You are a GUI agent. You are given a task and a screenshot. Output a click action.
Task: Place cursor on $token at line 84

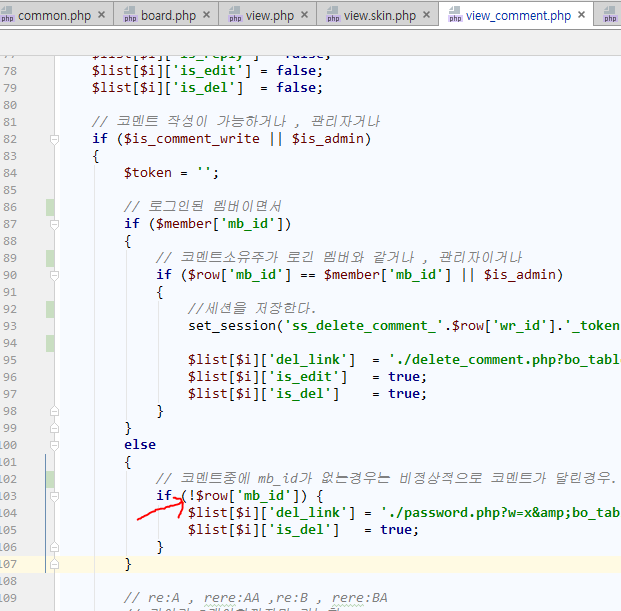[148, 173]
